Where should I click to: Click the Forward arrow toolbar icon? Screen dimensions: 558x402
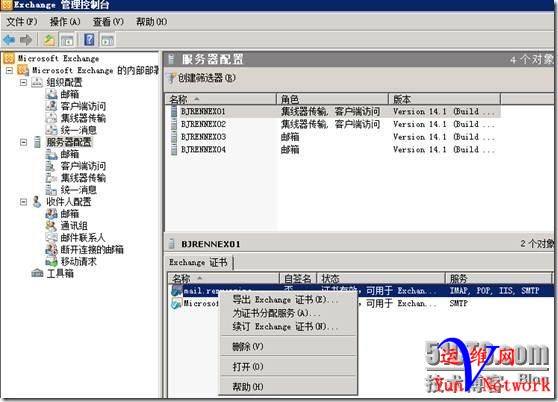26,40
